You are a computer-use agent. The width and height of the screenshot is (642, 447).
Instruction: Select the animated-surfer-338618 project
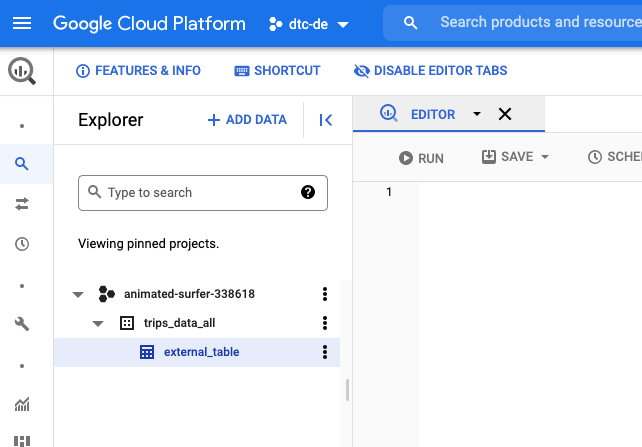click(x=189, y=294)
